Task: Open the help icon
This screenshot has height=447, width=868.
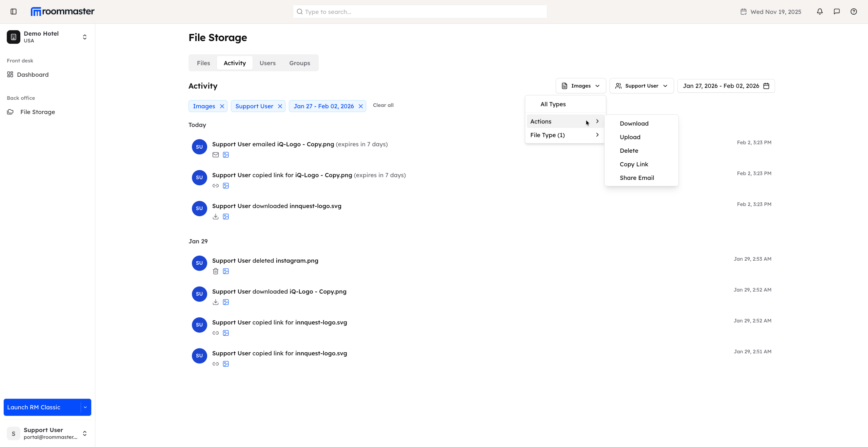Action: [x=854, y=11]
